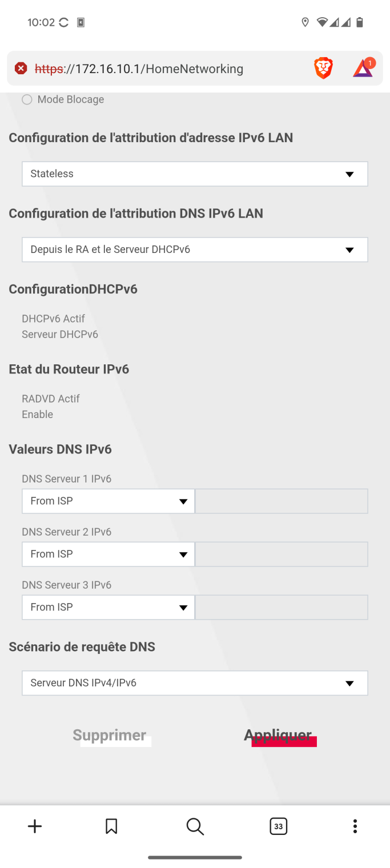Select the Mode Blocage radio button

point(27,100)
